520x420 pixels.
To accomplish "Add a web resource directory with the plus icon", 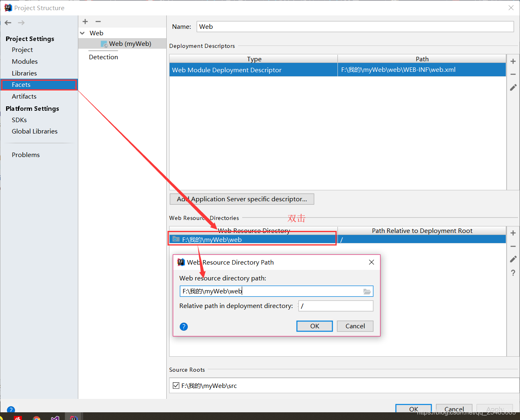I will tap(513, 233).
